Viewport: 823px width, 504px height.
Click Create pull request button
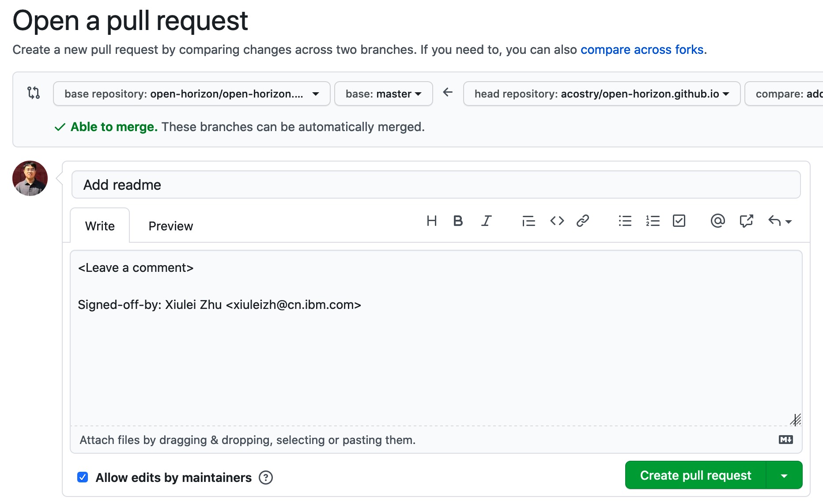(695, 475)
